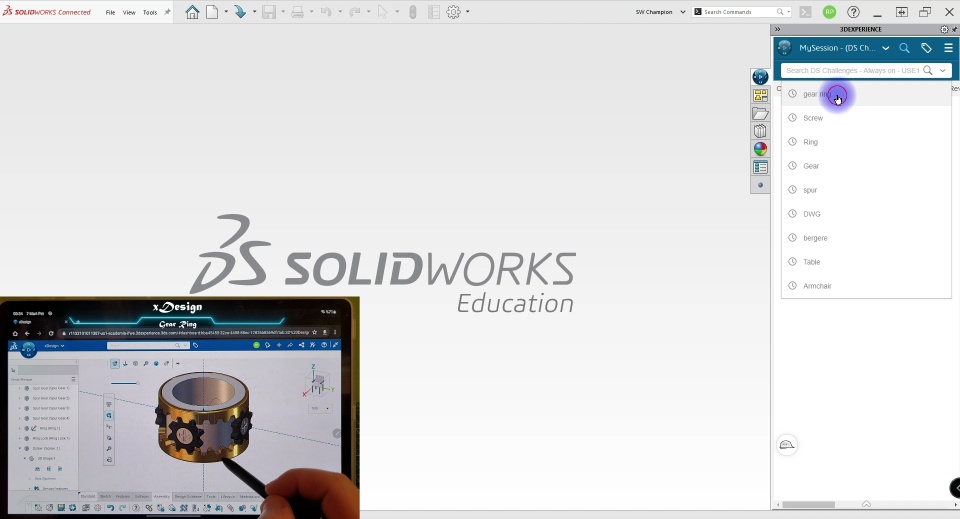Click the Save floppy disk icon
960x519 pixels.
coord(269,12)
